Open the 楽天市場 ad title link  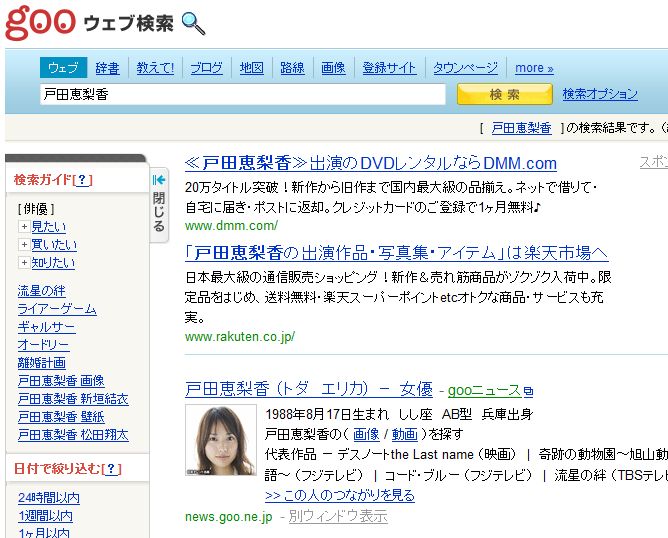397,253
